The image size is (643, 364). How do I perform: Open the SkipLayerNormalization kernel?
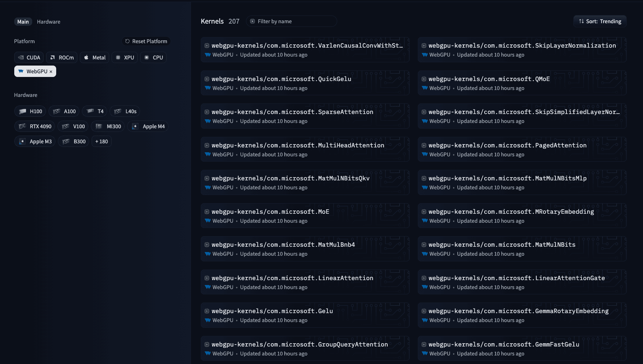pos(522,50)
